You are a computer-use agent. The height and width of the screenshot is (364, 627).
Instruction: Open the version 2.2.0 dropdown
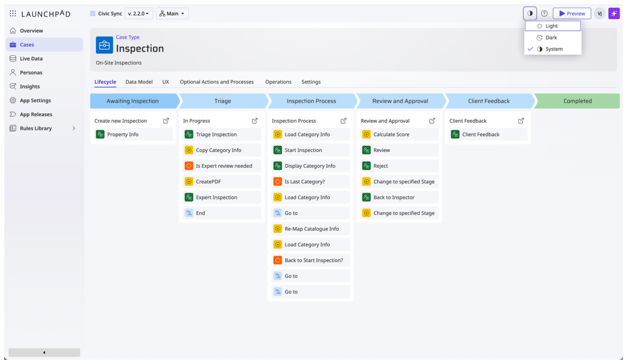(139, 14)
